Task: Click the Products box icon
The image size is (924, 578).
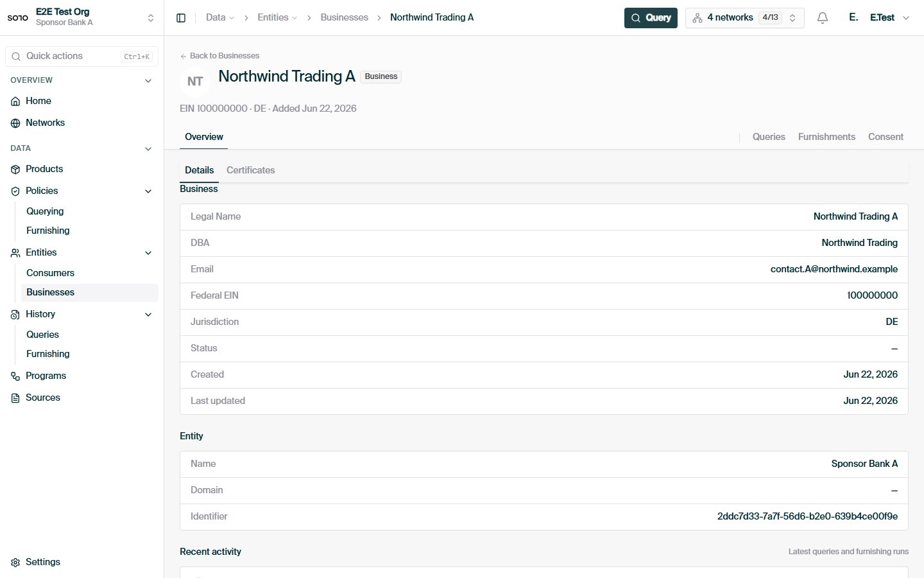Action: (15, 169)
